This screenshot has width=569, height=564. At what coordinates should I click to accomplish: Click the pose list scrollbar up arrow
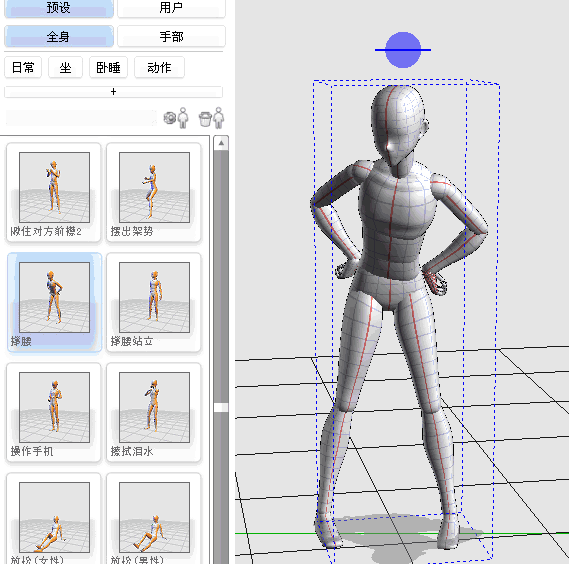point(221,143)
